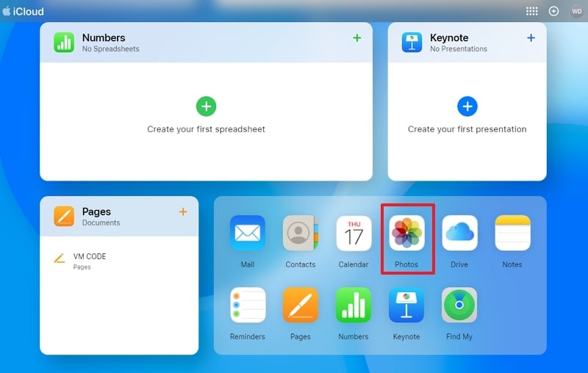Open the Keynote app in the app grid

(x=406, y=305)
